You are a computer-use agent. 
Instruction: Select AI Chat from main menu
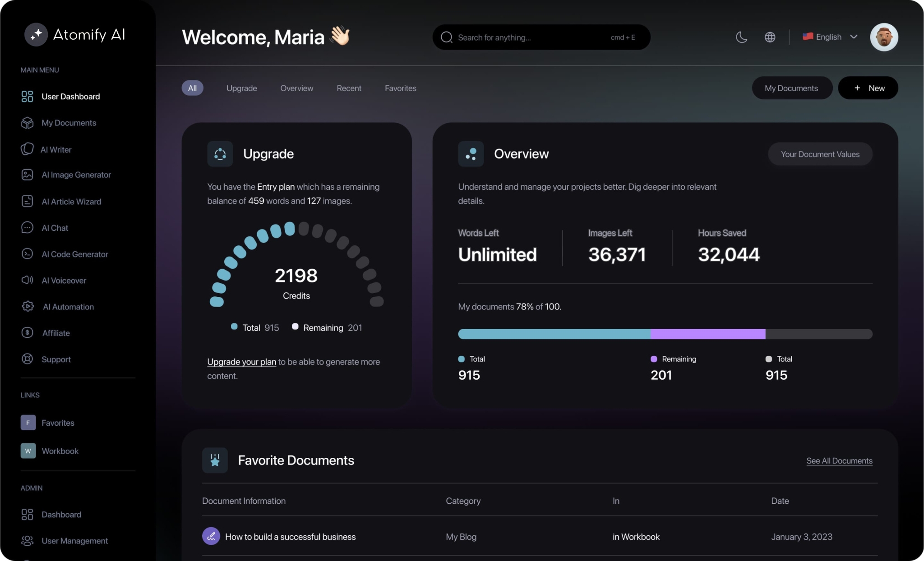[55, 228]
